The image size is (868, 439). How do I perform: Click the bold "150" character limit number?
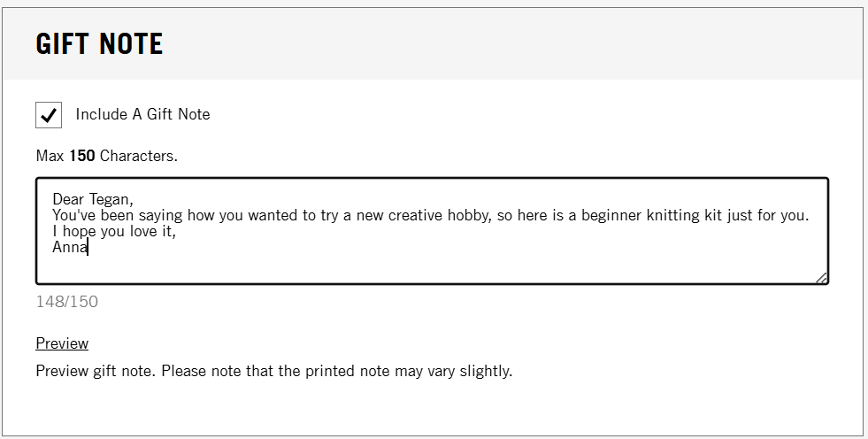[x=81, y=157]
